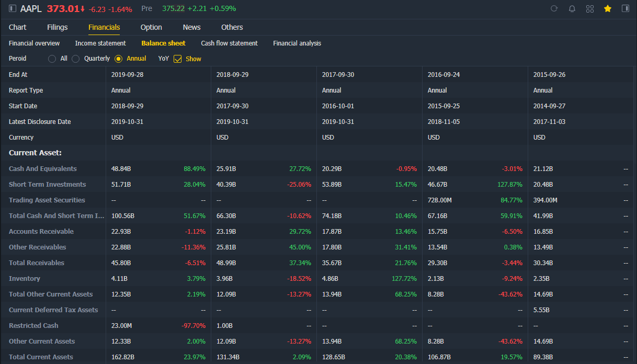Switch to the Income statement tab
This screenshot has width=637, height=364.
[100, 43]
